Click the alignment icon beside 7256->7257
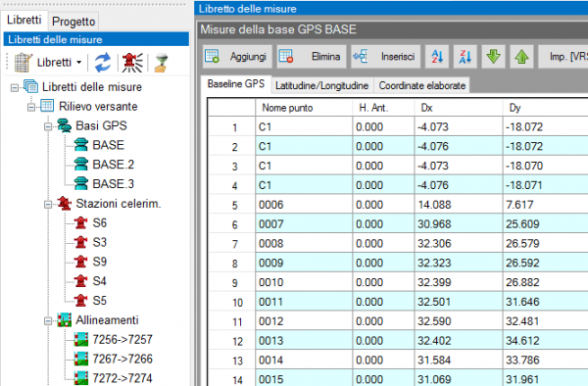Image resolution: width=588 pixels, height=386 pixels. click(x=81, y=340)
